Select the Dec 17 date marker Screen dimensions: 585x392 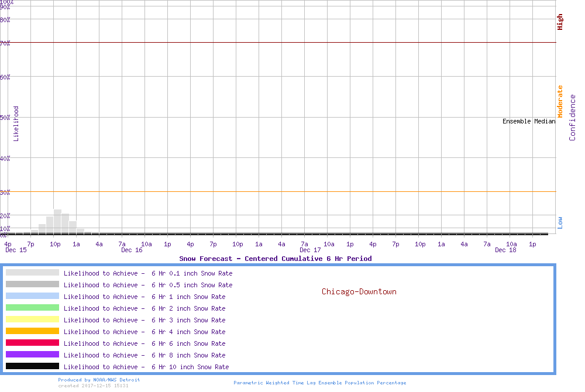[310, 250]
